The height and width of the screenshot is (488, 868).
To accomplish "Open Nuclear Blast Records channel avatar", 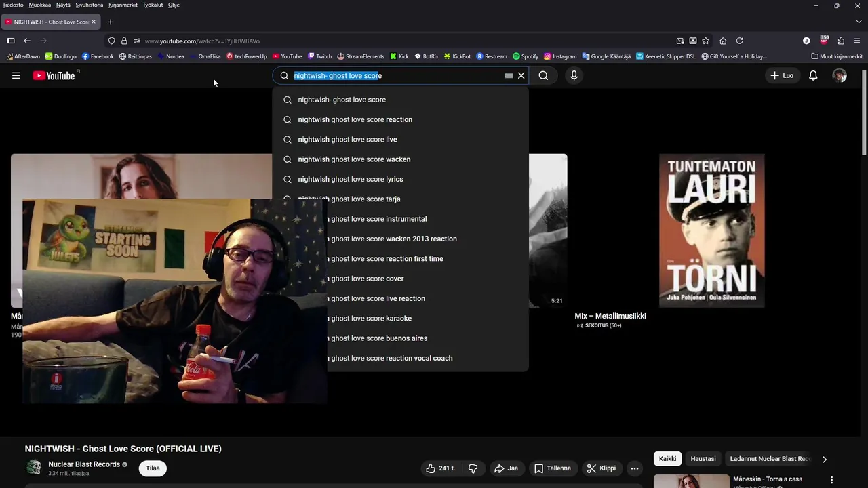I will [33, 468].
